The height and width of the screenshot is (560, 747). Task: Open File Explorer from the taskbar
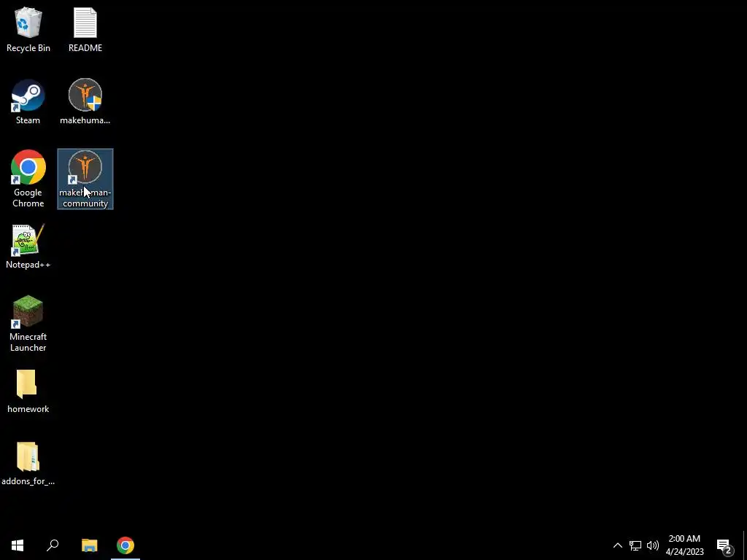(89, 545)
